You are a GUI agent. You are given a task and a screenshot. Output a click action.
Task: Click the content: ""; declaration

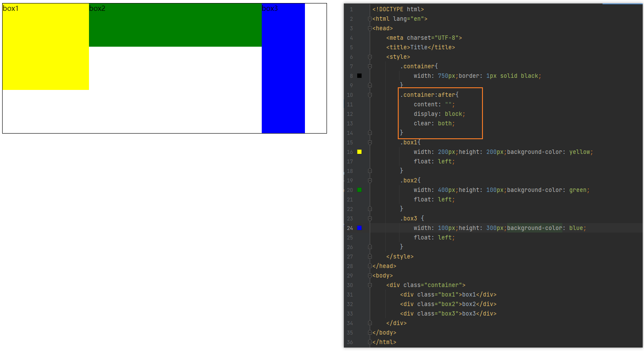435,104
